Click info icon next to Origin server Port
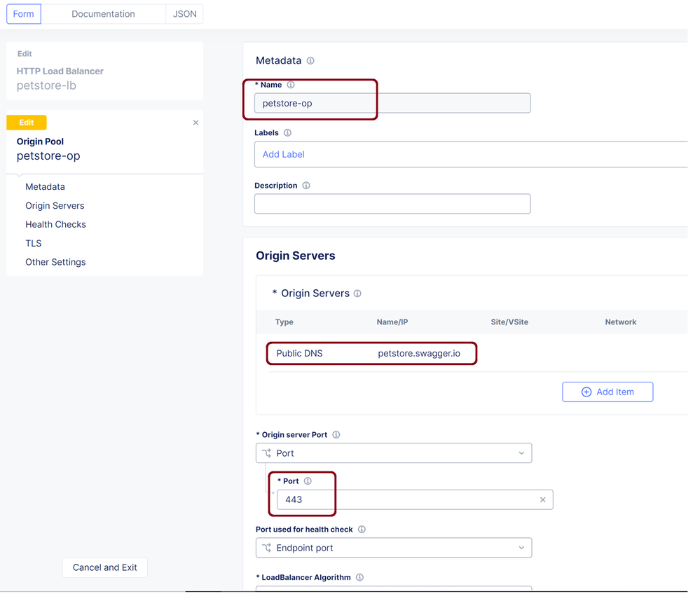Image resolution: width=700 pixels, height=594 pixels. [x=336, y=435]
